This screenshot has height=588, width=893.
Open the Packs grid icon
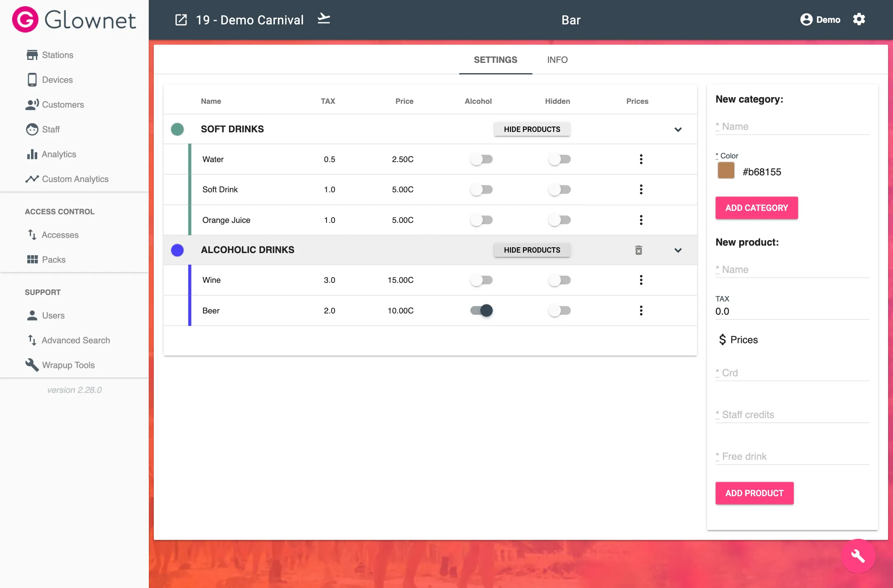(x=32, y=260)
